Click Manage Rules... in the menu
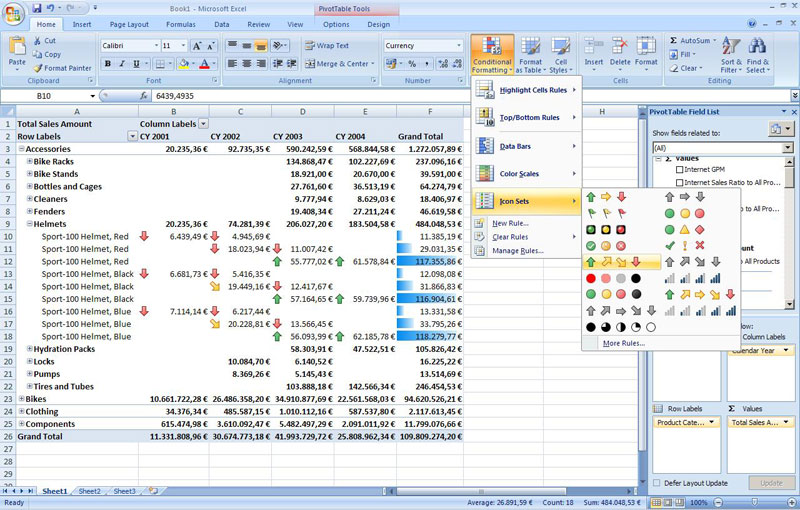 point(518,251)
